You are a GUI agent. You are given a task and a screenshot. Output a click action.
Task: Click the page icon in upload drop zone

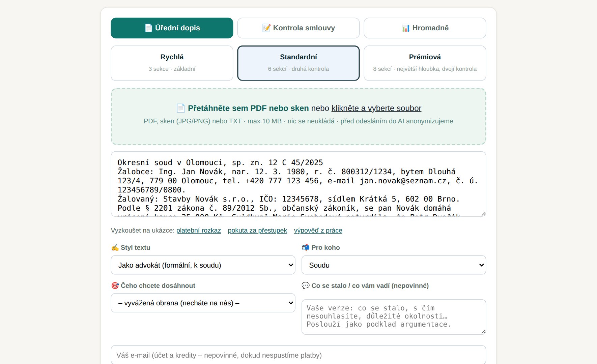click(181, 108)
